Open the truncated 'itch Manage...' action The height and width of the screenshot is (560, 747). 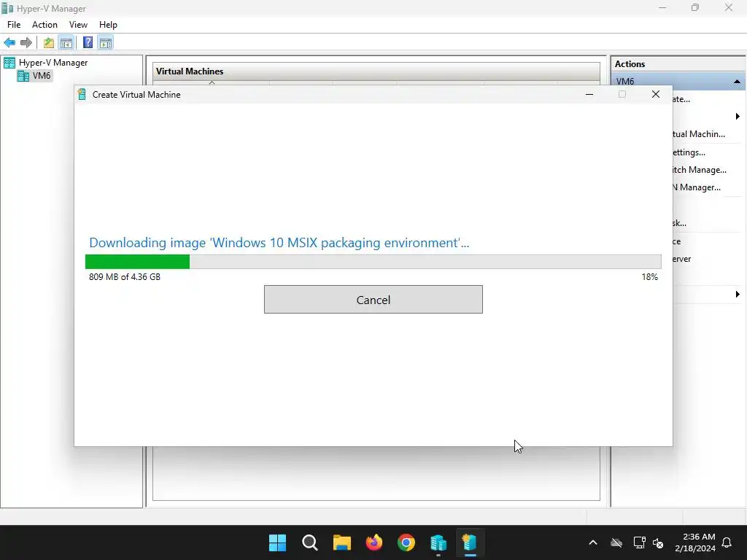coord(700,170)
